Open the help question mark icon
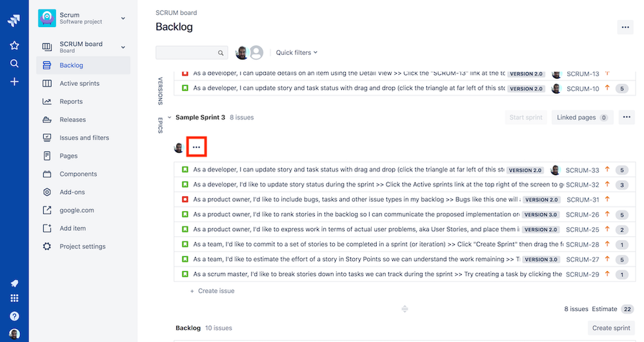The height and width of the screenshot is (342, 644). [x=14, y=316]
